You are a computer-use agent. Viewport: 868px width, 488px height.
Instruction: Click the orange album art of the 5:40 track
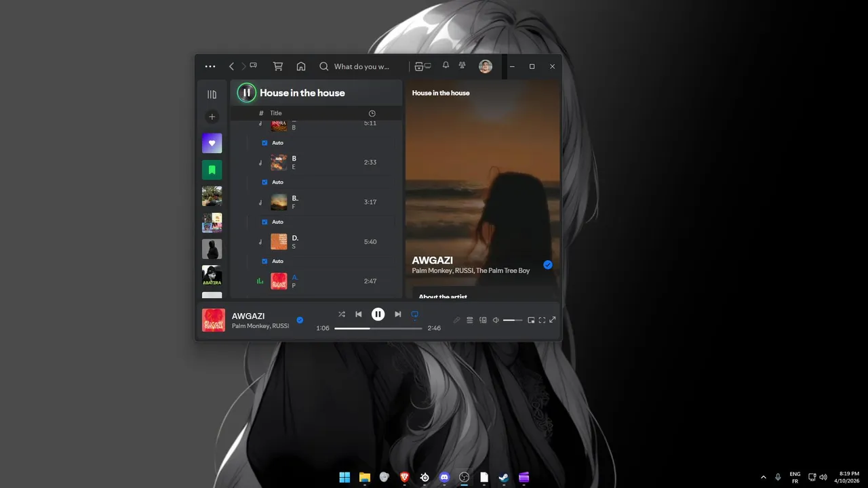click(x=279, y=242)
